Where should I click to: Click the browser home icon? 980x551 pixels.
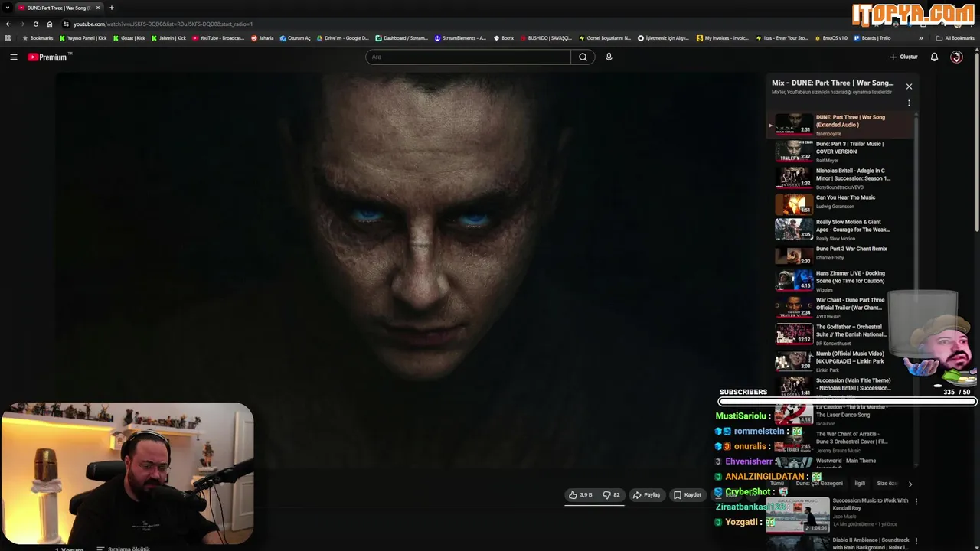tap(50, 24)
